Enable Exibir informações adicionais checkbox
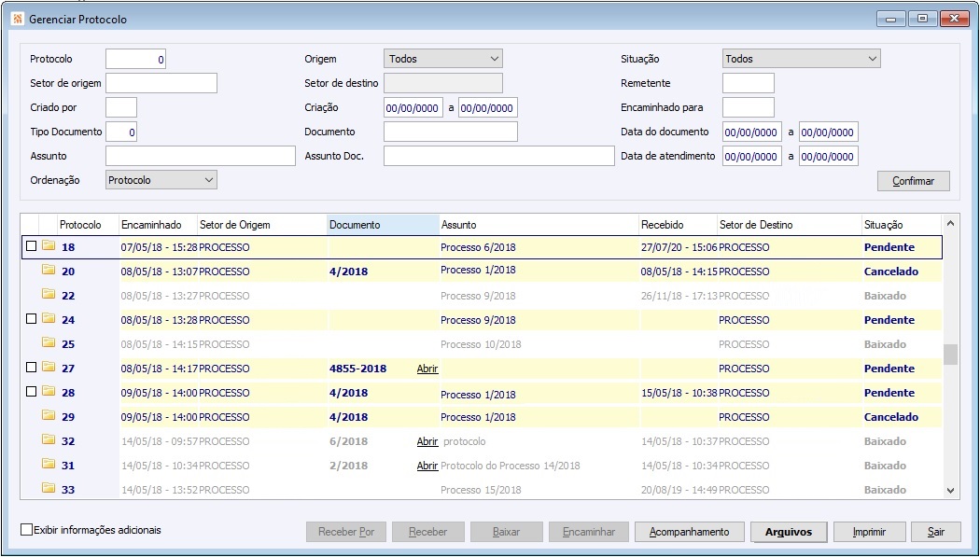This screenshot has width=980, height=557. pyautogui.click(x=26, y=530)
